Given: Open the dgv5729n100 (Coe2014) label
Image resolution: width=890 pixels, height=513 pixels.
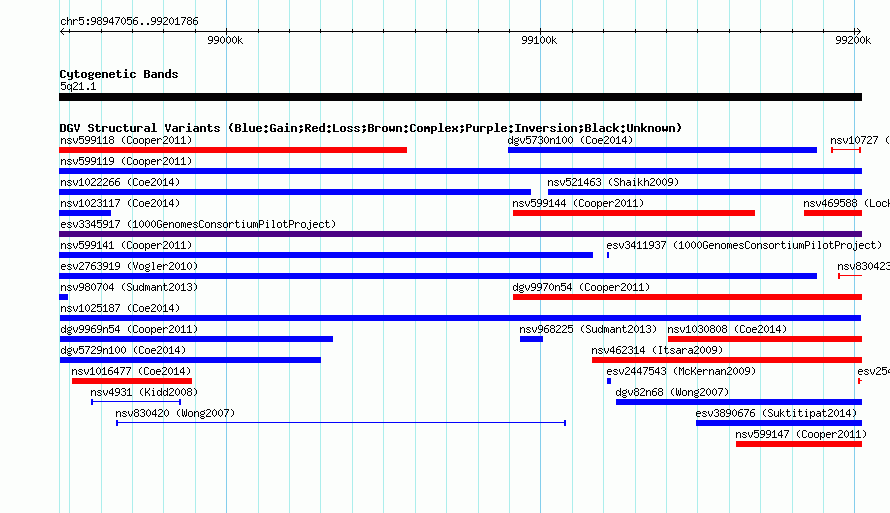Looking at the screenshot, I should tap(123, 350).
